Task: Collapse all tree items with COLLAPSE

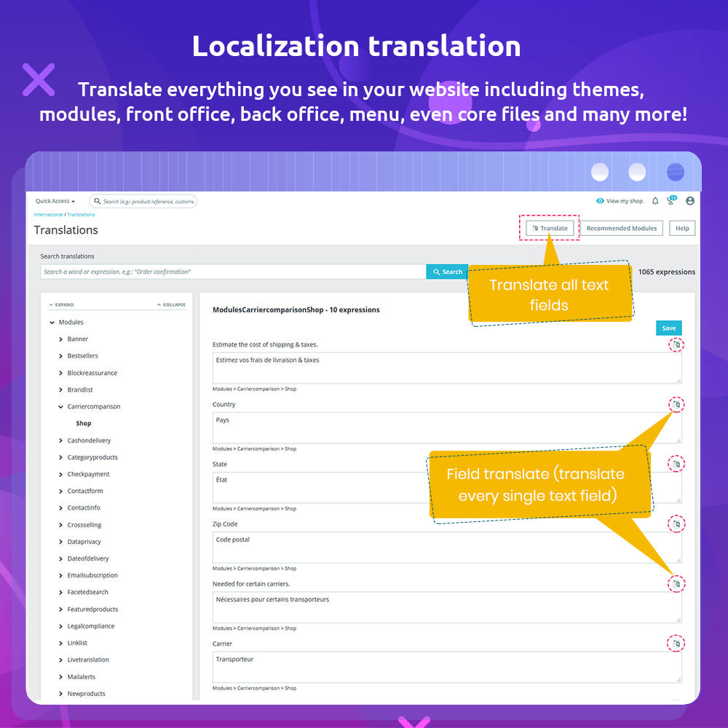Action: [171, 304]
